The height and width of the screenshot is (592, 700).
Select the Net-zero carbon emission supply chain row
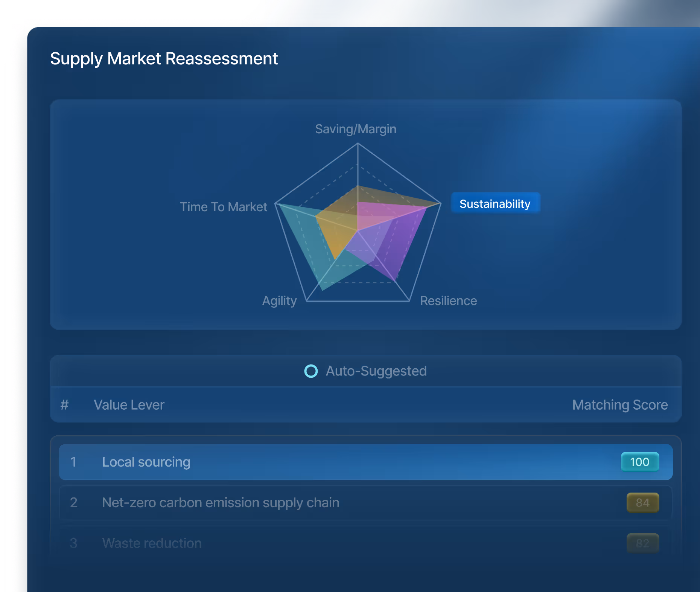click(x=365, y=503)
